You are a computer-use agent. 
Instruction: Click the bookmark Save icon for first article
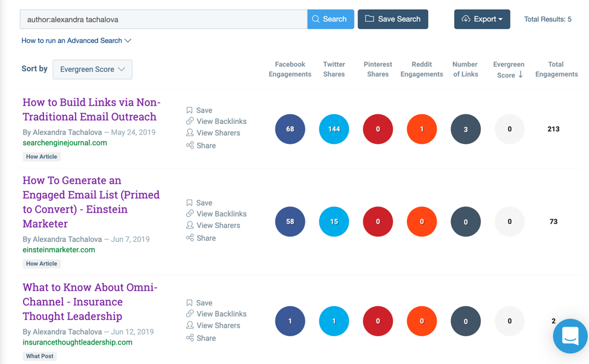189,111
